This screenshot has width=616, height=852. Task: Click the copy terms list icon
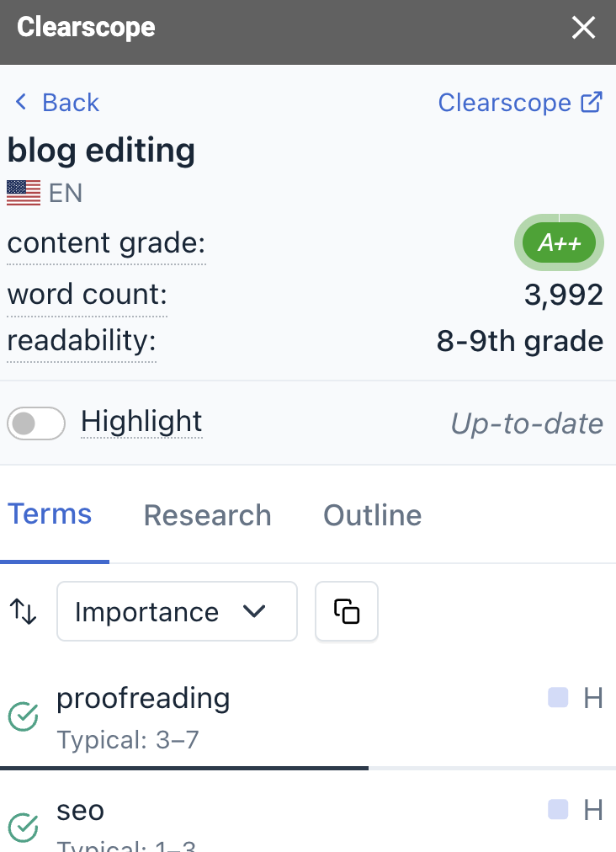[x=346, y=612]
